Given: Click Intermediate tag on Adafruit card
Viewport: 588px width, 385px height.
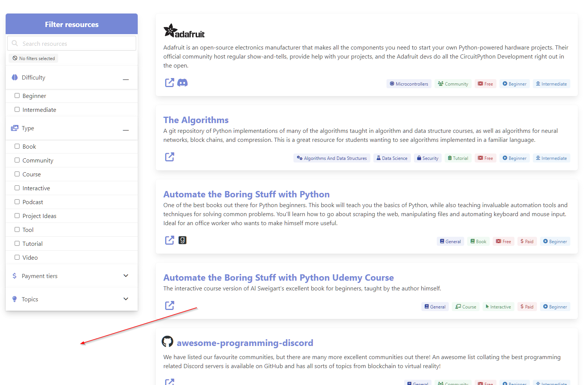Looking at the screenshot, I should pyautogui.click(x=551, y=84).
